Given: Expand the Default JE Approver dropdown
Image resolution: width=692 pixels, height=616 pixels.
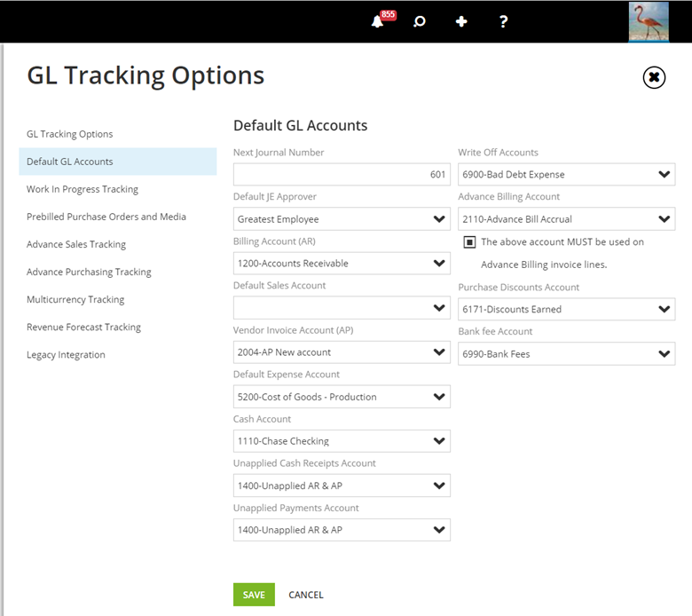Looking at the screenshot, I should click(342, 219).
